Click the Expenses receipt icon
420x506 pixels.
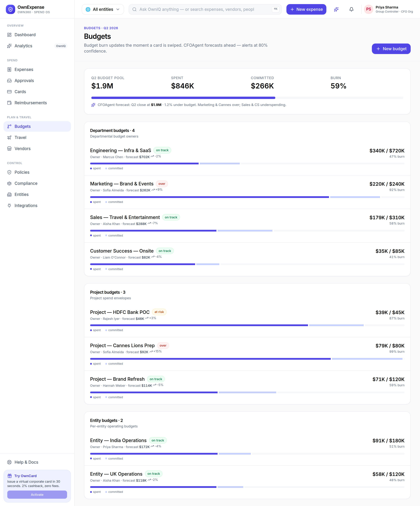coord(9,69)
